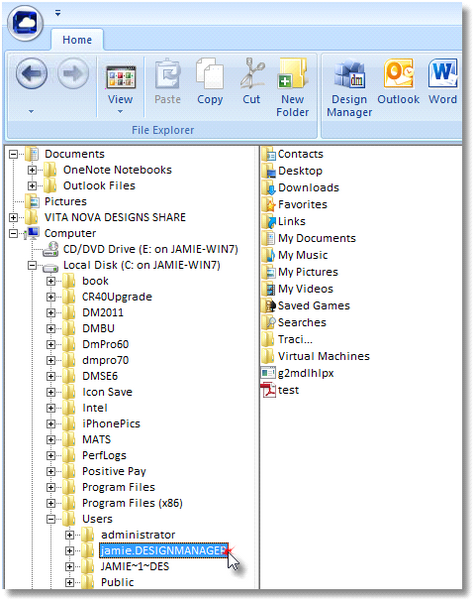476x603 pixels.
Task: Click the Back navigation arrow
Action: coord(32,73)
